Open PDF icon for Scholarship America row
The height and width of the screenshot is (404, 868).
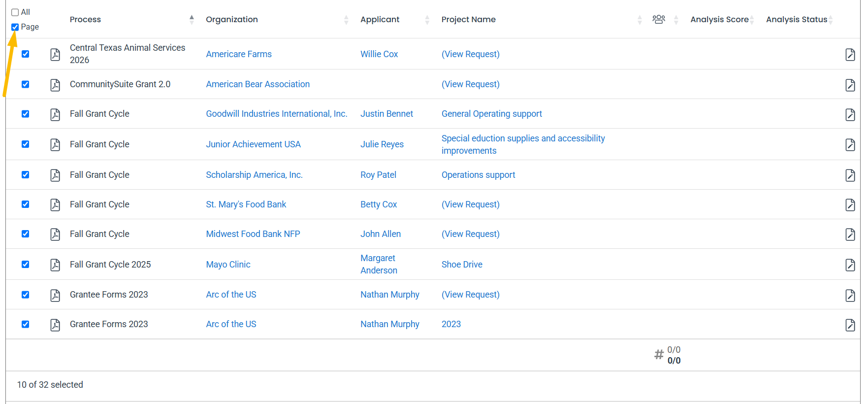(55, 175)
